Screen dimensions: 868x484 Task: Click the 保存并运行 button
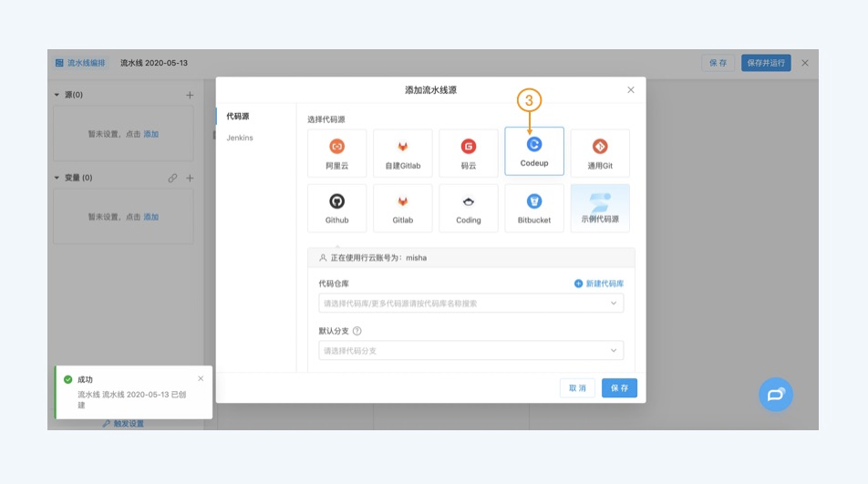(x=766, y=63)
